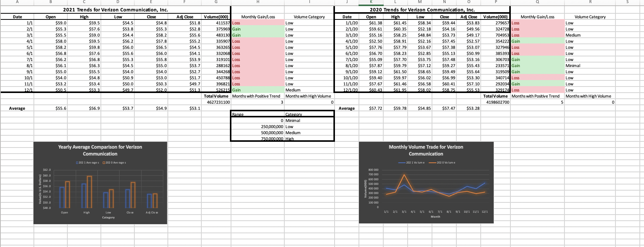Click the orange volume peak on line chart
The height and width of the screenshot is (247, 644).
click(404, 175)
